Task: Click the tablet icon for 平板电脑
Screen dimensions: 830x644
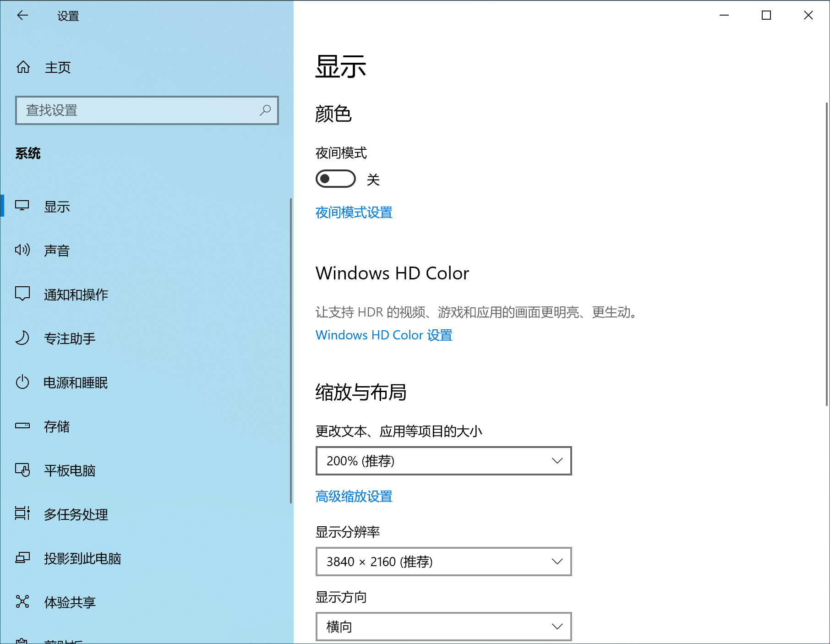Action: pyautogui.click(x=22, y=470)
